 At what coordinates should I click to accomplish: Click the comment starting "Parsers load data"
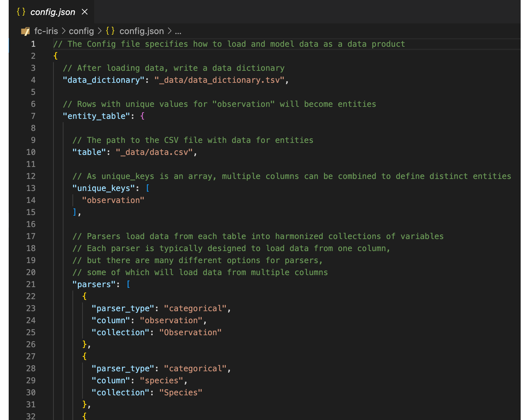point(258,236)
